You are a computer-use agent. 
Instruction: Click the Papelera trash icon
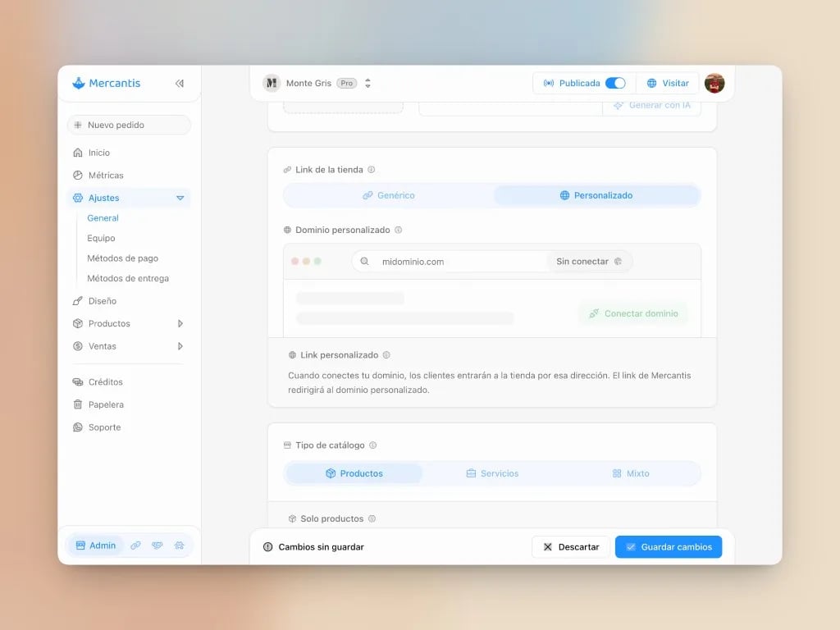tap(78, 404)
